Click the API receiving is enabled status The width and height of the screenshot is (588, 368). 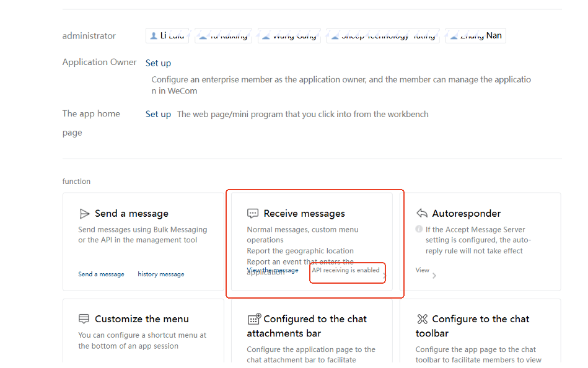tap(346, 270)
